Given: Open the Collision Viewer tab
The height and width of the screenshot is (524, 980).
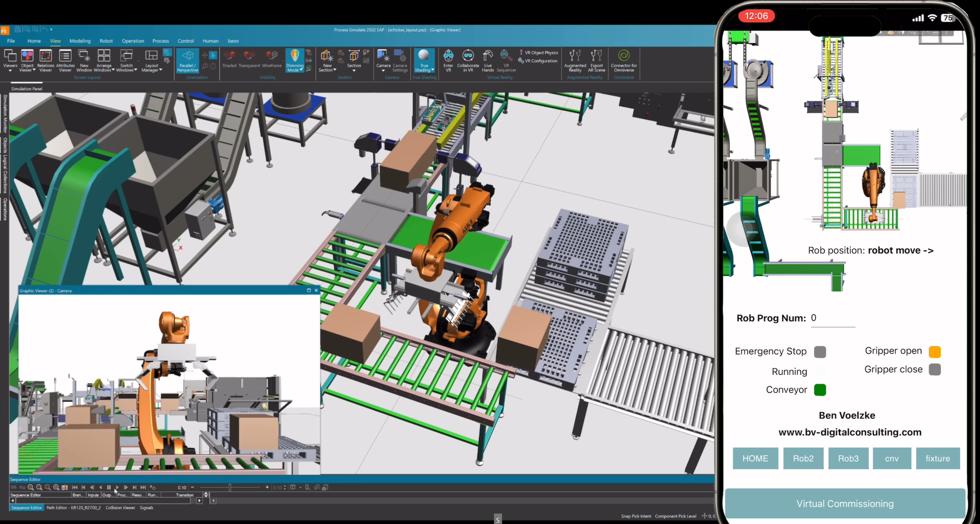Looking at the screenshot, I should click(120, 508).
